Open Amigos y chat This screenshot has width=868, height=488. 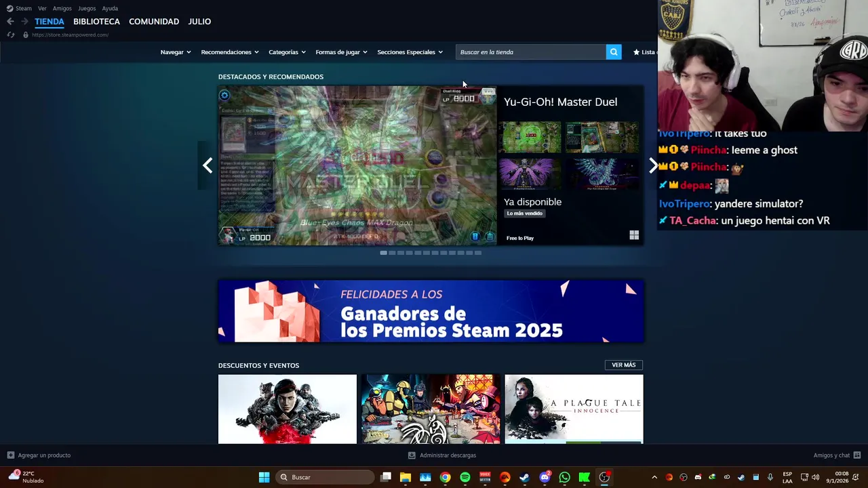pos(831,455)
